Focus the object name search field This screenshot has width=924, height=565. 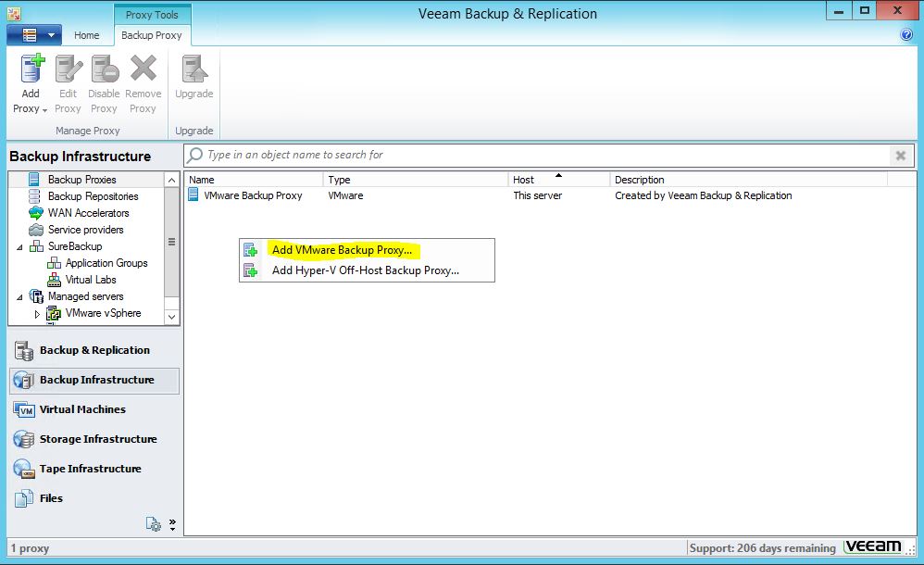[548, 155]
